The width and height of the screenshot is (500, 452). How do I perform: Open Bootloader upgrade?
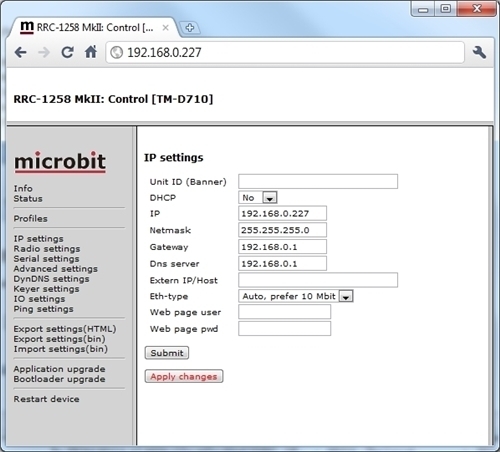tap(60, 379)
